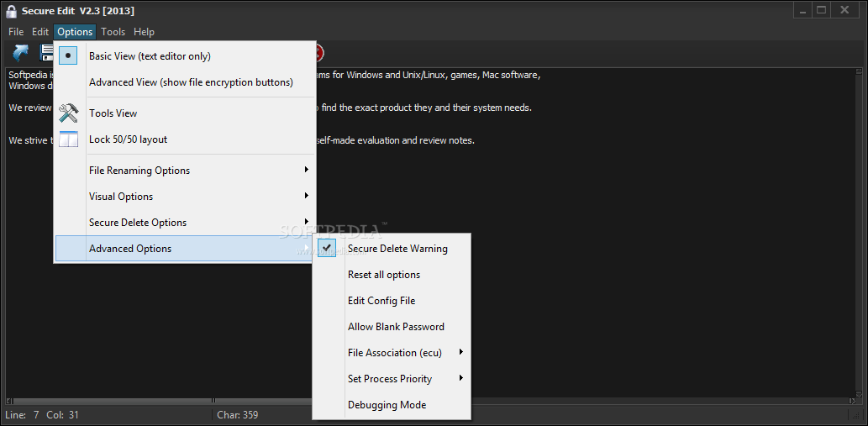Click the blue arrow open-file toolbar icon
This screenshot has width=868, height=426.
tap(20, 53)
